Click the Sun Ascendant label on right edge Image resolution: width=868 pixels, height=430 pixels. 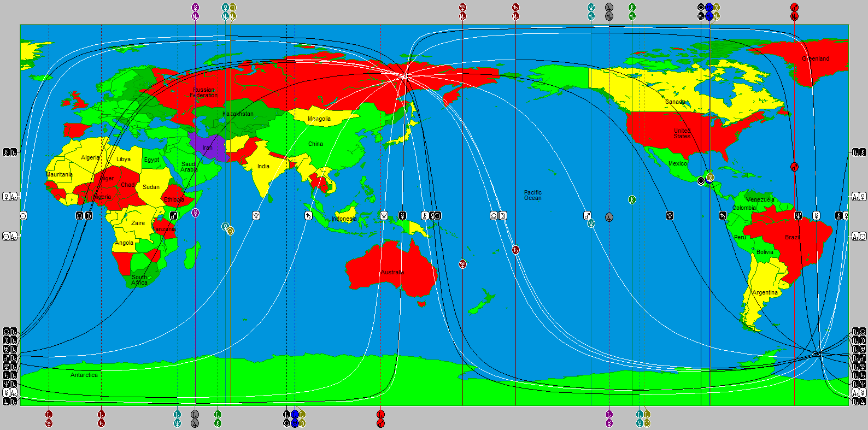859,237
